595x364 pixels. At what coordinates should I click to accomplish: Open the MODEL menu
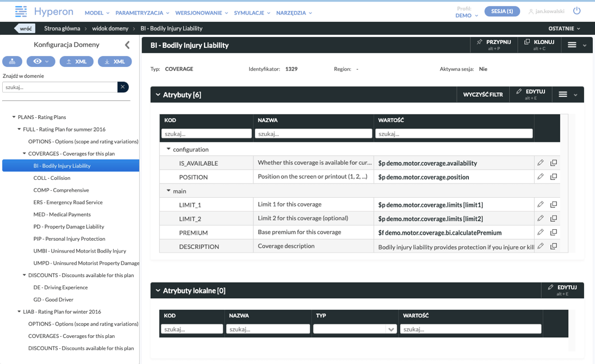tap(97, 13)
